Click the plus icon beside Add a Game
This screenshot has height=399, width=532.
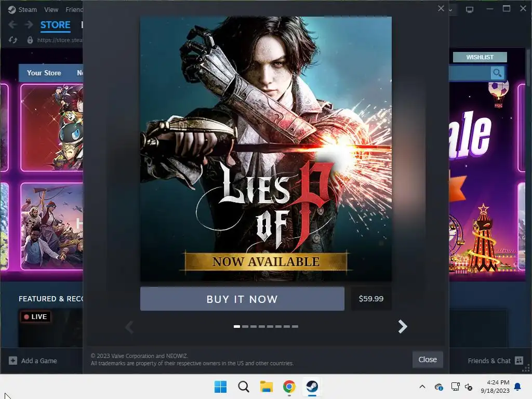coord(13,361)
